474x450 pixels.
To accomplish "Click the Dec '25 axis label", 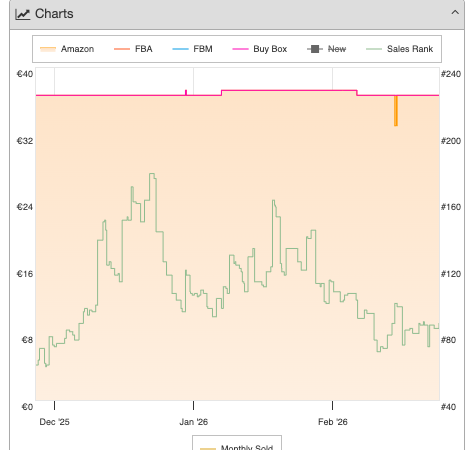I will pyautogui.click(x=54, y=422).
